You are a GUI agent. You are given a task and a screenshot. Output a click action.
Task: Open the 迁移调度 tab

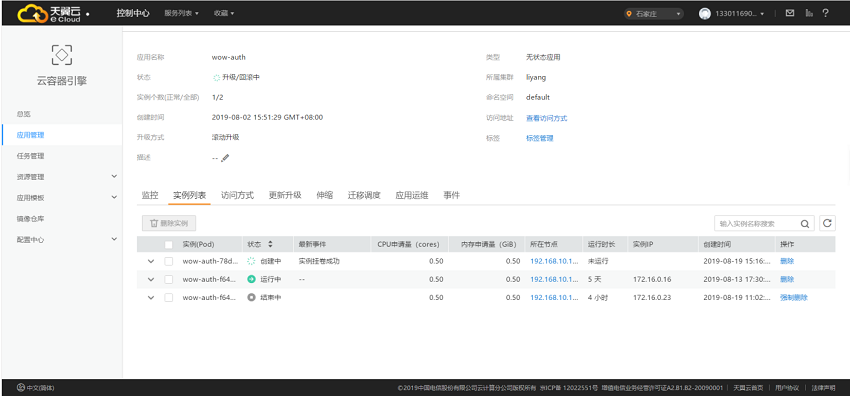pos(364,196)
